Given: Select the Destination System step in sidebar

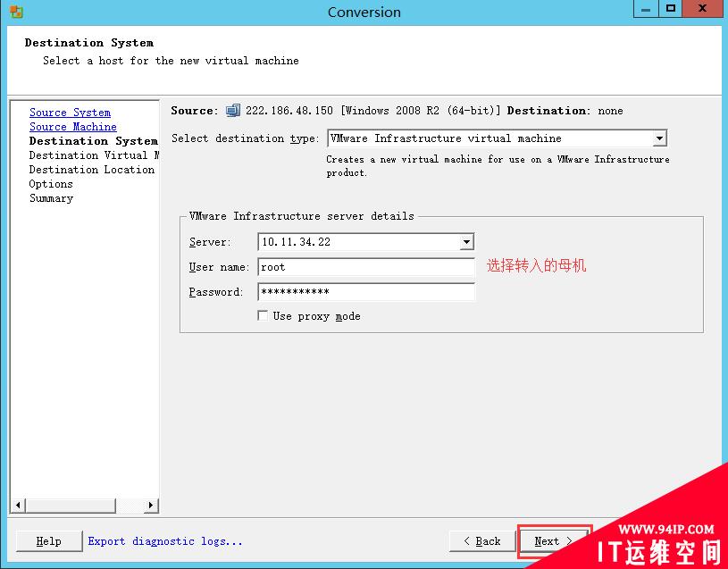Looking at the screenshot, I should pos(93,140).
